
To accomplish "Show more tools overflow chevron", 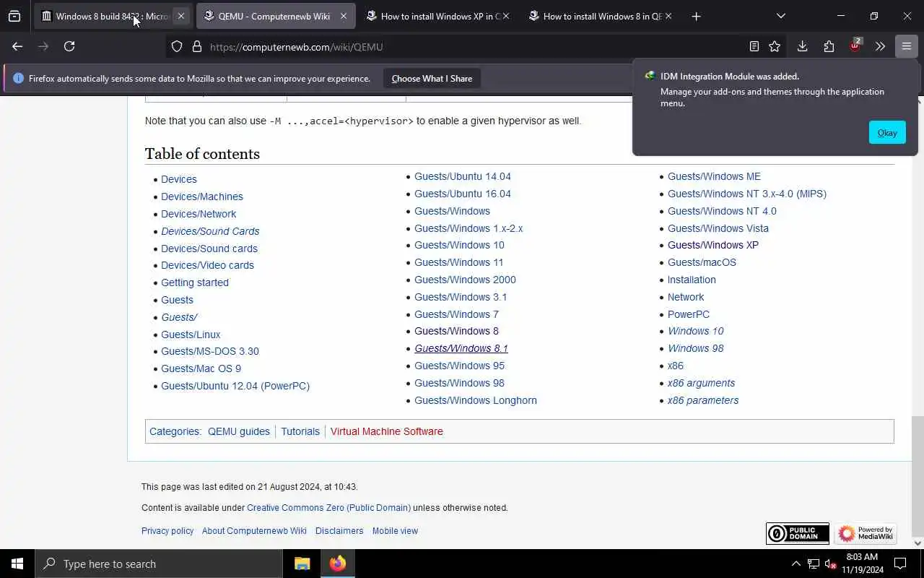I will 880,46.
